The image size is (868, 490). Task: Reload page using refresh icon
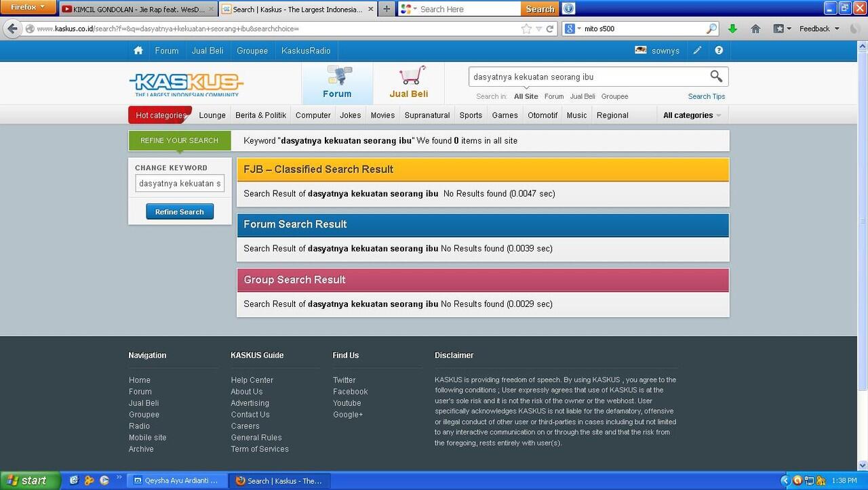click(550, 28)
